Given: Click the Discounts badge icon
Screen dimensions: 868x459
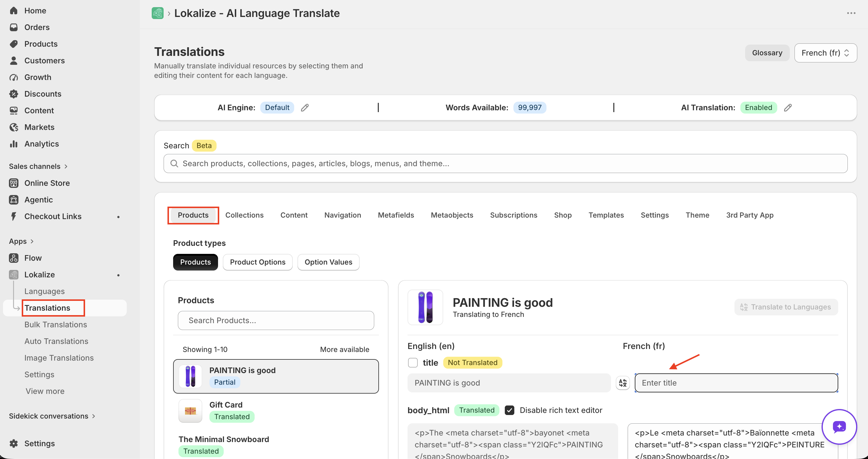Looking at the screenshot, I should click(14, 94).
